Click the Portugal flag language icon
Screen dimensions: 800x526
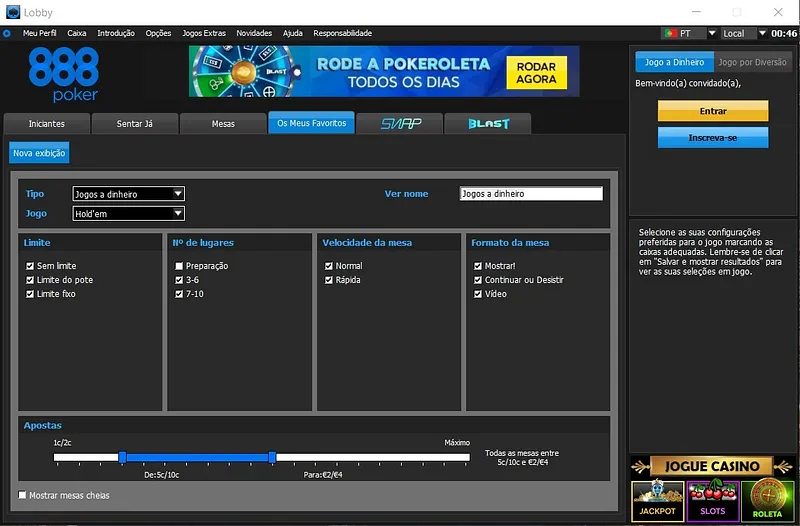[x=670, y=33]
